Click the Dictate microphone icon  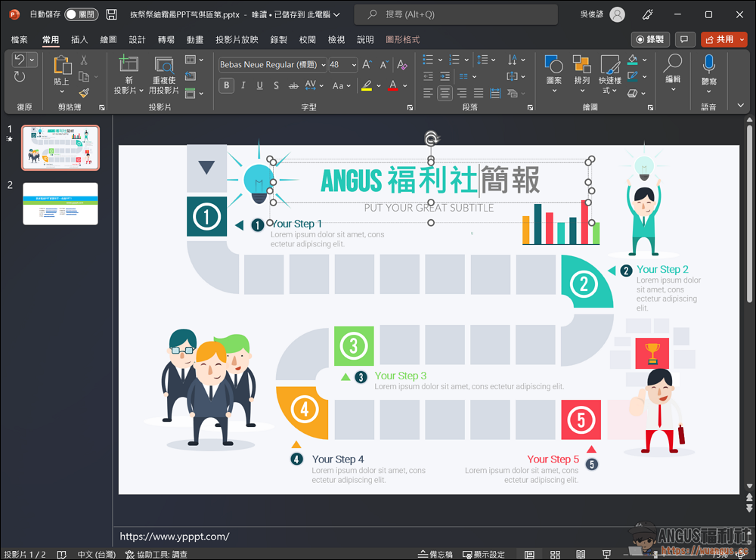pos(708,64)
